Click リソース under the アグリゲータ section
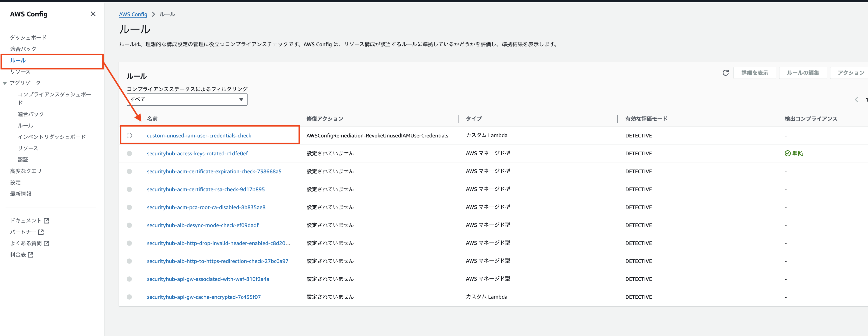The width and height of the screenshot is (868, 336). click(x=28, y=148)
